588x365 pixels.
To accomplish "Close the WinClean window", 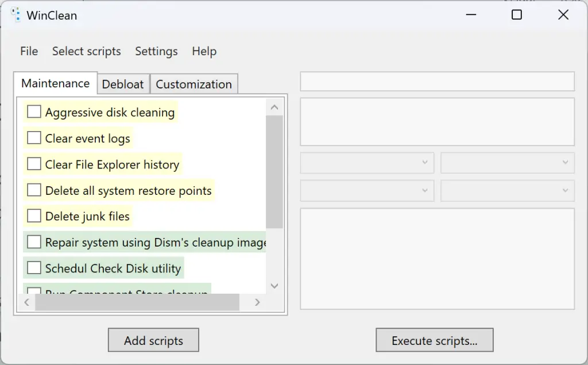I will [563, 15].
